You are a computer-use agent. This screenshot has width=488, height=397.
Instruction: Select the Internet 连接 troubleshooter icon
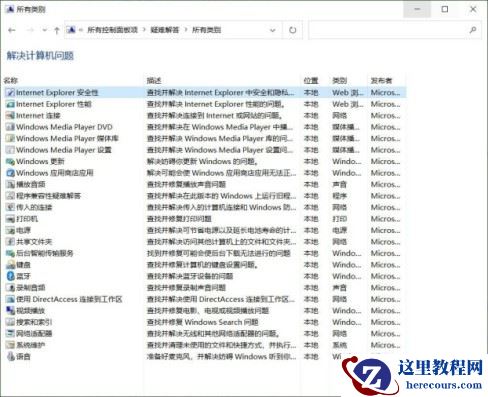click(11, 116)
